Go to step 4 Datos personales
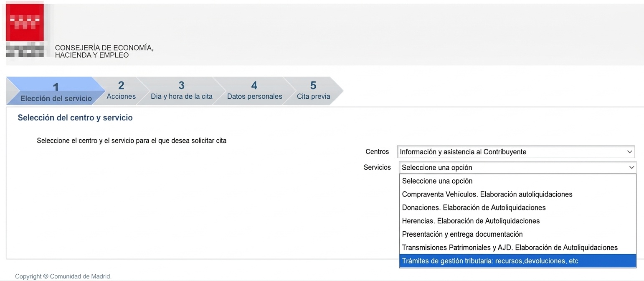The image size is (644, 281). tap(254, 91)
